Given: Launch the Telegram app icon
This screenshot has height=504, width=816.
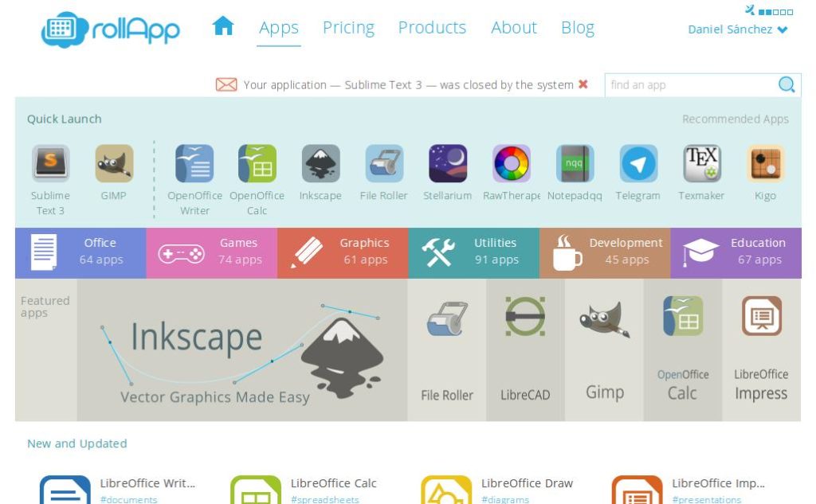Looking at the screenshot, I should click(x=638, y=163).
